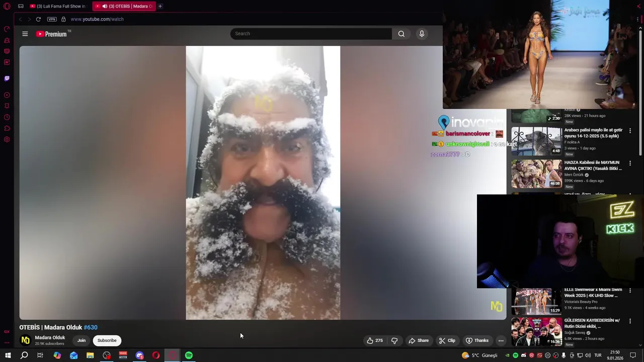Viewport: 644px width, 362px height.
Task: Subscribe to Madara Olduk
Action: pos(107,340)
